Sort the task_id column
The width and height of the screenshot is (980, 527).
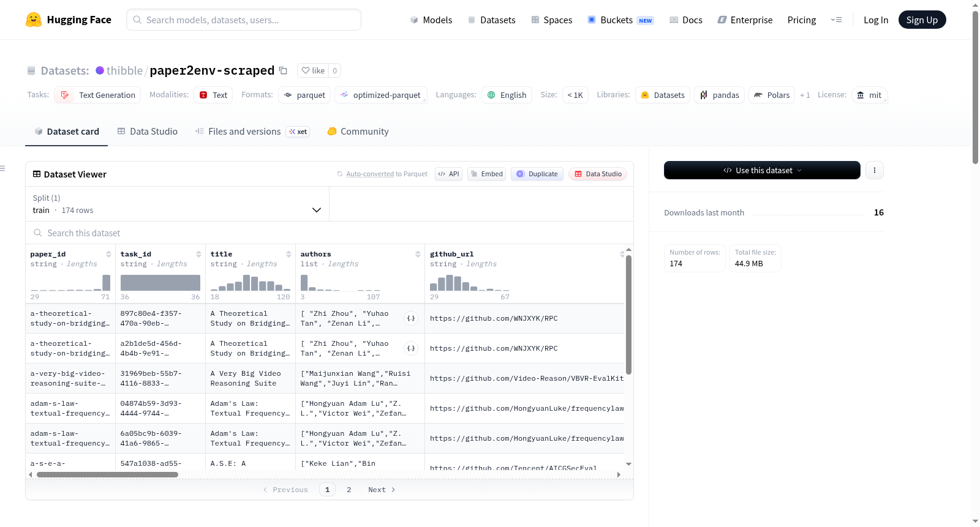(x=198, y=254)
